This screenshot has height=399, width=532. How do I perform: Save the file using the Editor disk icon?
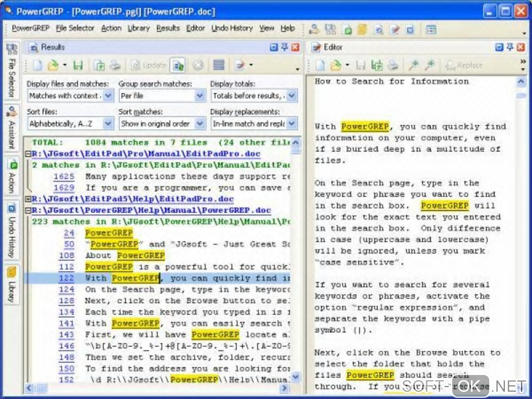(360, 65)
